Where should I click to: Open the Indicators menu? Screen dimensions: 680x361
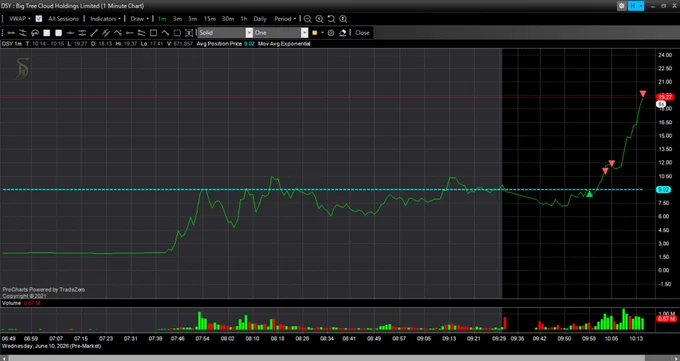(105, 19)
